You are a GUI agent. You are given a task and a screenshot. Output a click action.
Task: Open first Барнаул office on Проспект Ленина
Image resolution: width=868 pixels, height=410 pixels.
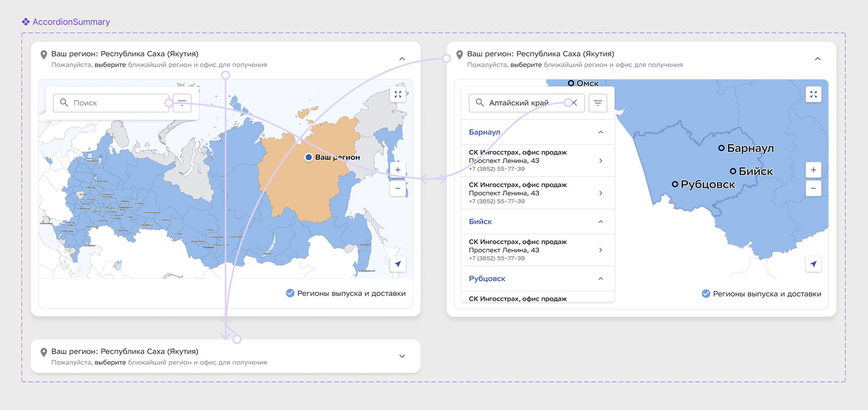click(x=538, y=161)
